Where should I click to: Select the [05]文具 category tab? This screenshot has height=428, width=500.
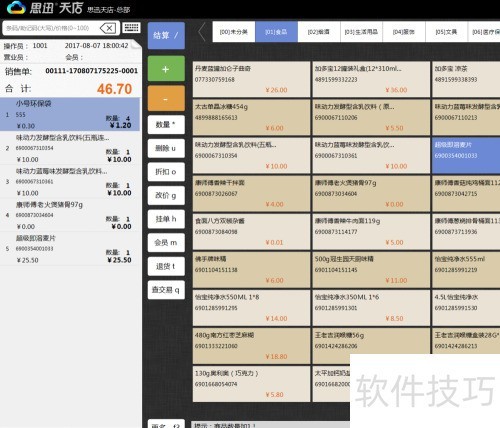point(446,32)
